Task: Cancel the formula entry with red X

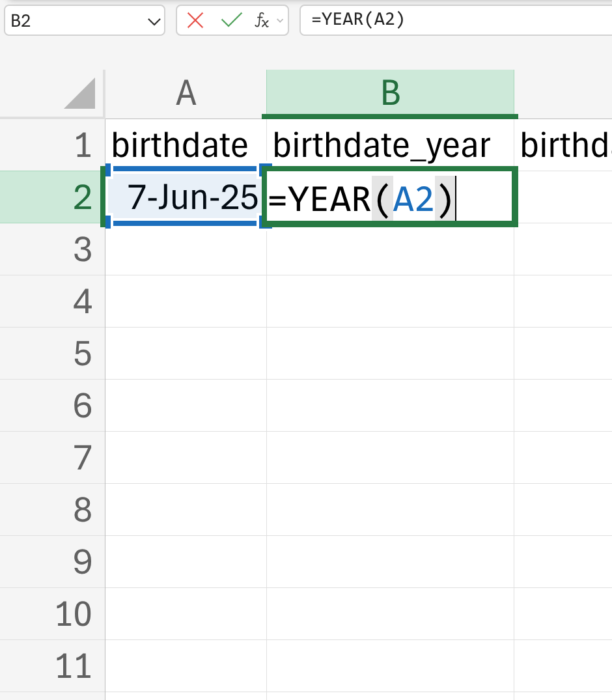Action: [195, 21]
